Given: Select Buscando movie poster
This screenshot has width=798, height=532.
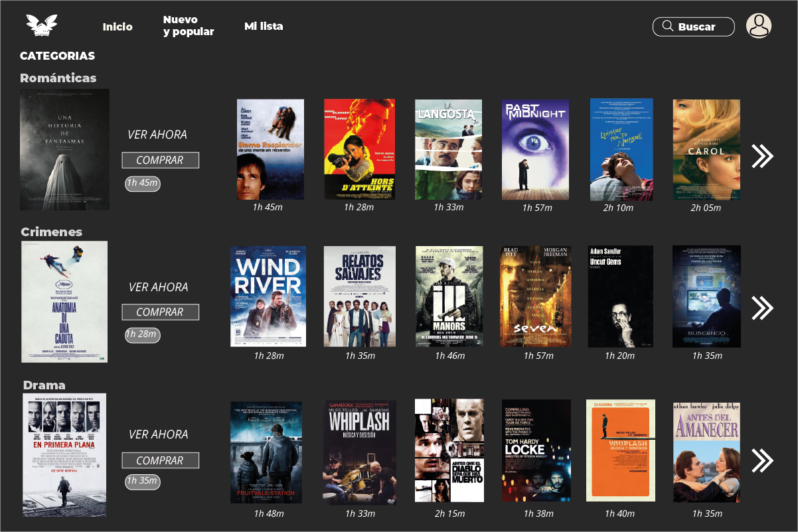Looking at the screenshot, I should point(706,297).
